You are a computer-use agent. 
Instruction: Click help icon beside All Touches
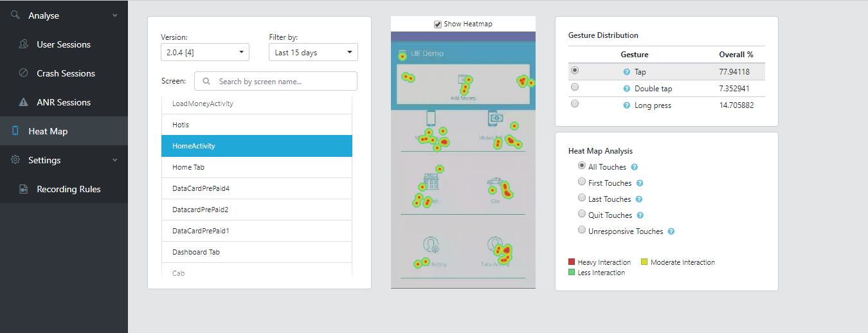(634, 167)
